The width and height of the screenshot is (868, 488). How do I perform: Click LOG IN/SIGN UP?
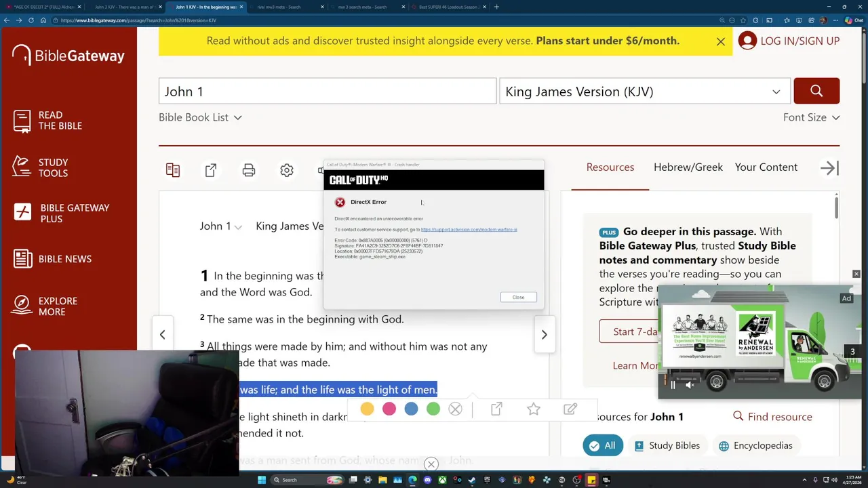coord(800,41)
